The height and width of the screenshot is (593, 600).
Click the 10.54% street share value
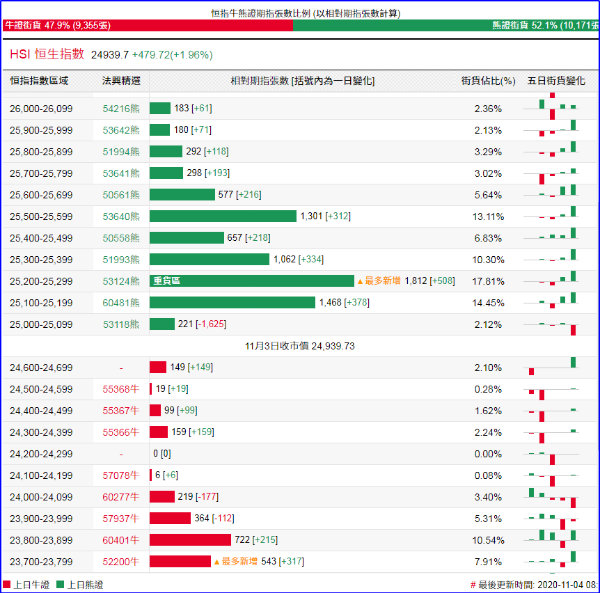tap(488, 541)
